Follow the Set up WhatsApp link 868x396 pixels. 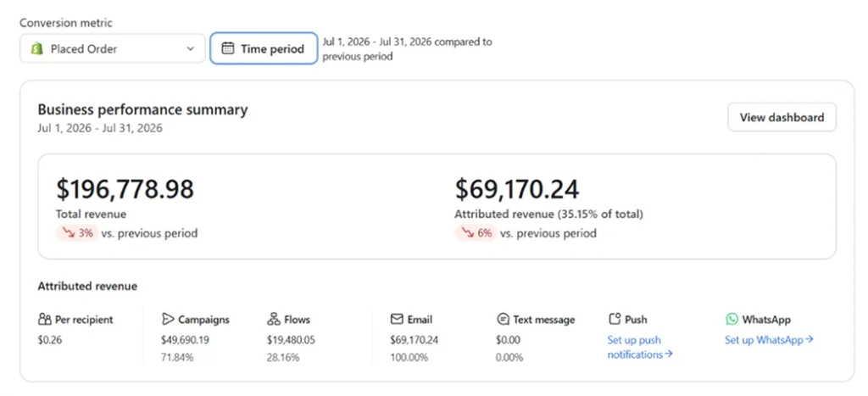pos(769,340)
